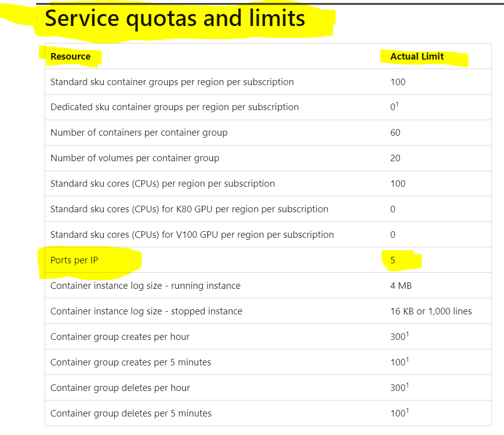Click the 100 limit for creates per 5 minutes
This screenshot has width=504, height=435.
point(399,362)
